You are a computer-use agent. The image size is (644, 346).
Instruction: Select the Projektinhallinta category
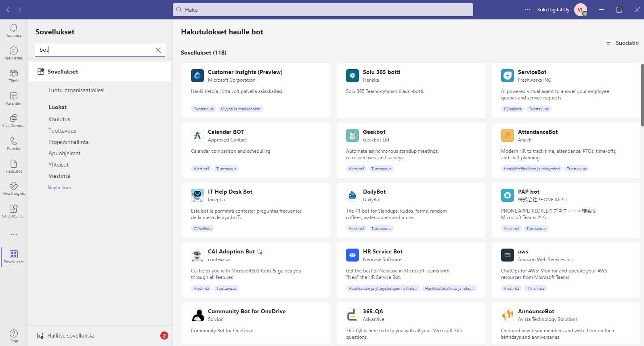click(x=68, y=142)
